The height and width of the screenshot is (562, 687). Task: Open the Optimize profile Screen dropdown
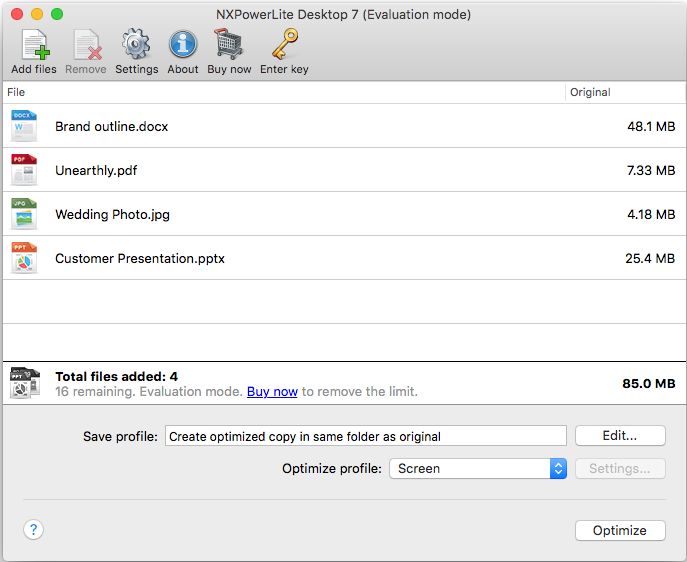pos(478,469)
